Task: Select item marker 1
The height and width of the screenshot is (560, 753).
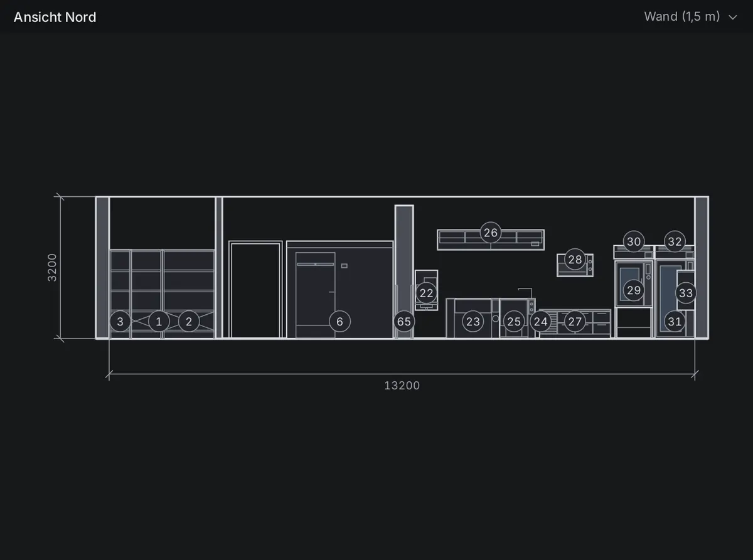Action: click(x=159, y=322)
